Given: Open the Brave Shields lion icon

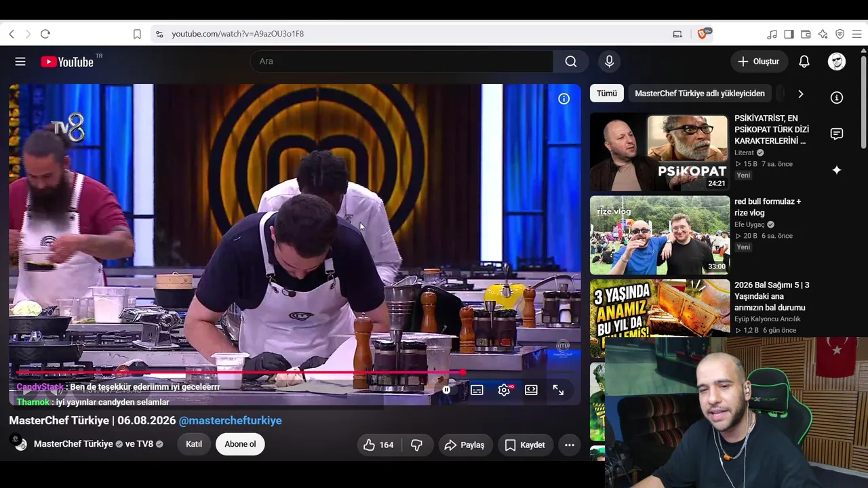Looking at the screenshot, I should (703, 33).
